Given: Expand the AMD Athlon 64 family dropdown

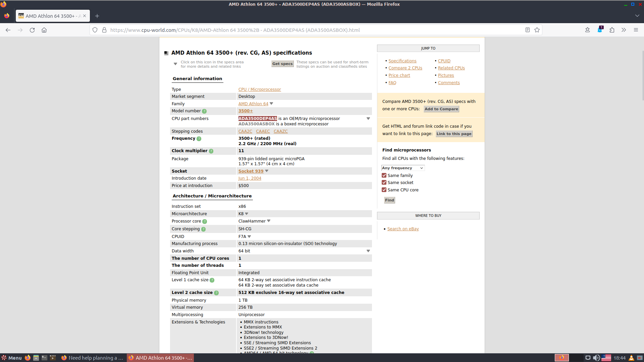Looking at the screenshot, I should coord(271,104).
